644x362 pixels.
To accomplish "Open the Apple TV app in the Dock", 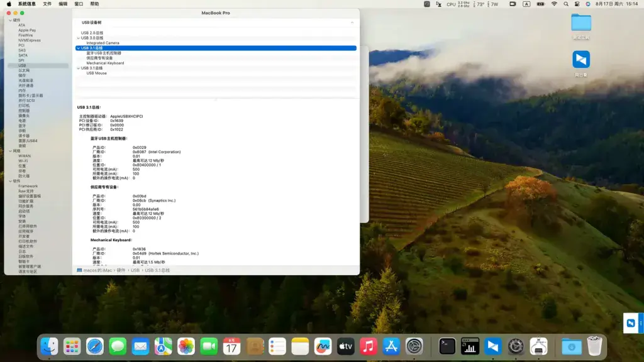I will [345, 346].
